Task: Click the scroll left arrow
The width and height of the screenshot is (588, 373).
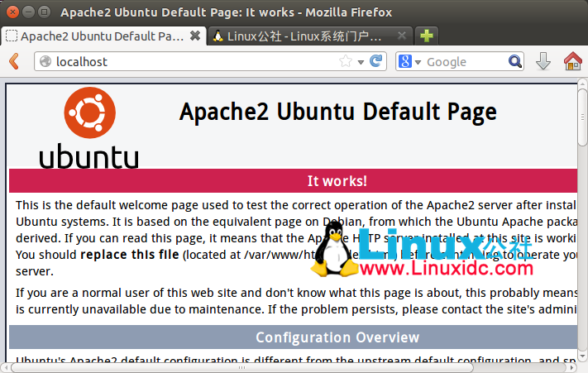Action: pyautogui.click(x=6, y=368)
